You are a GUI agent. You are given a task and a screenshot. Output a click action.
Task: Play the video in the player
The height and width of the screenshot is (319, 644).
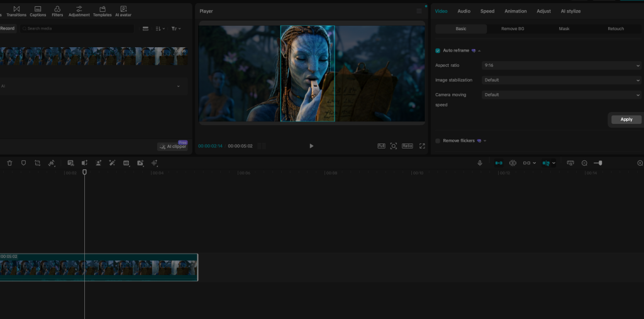[x=311, y=146]
